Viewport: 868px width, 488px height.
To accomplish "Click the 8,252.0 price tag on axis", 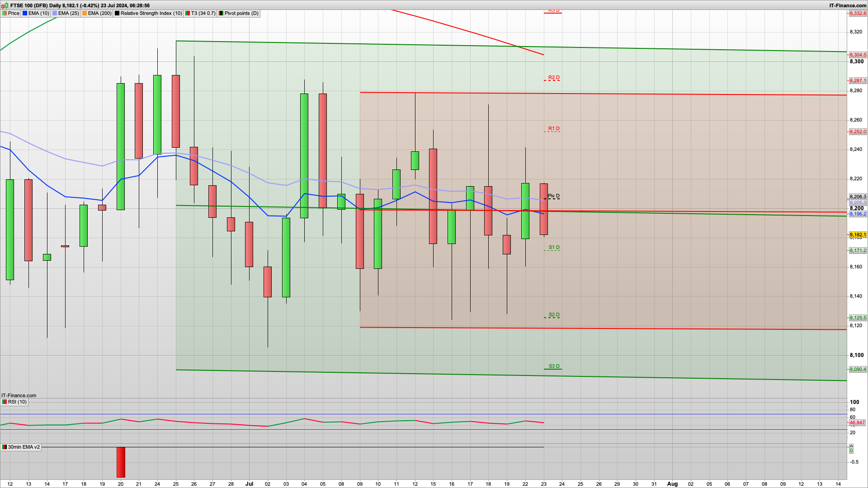I will (x=858, y=132).
